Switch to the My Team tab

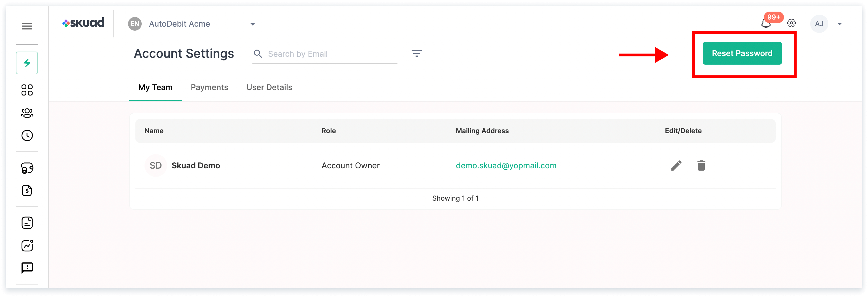155,87
